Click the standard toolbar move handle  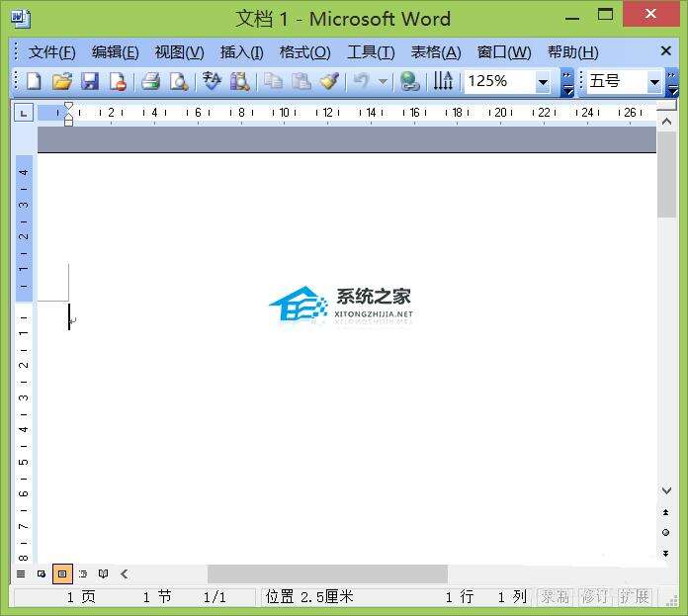click(x=16, y=81)
